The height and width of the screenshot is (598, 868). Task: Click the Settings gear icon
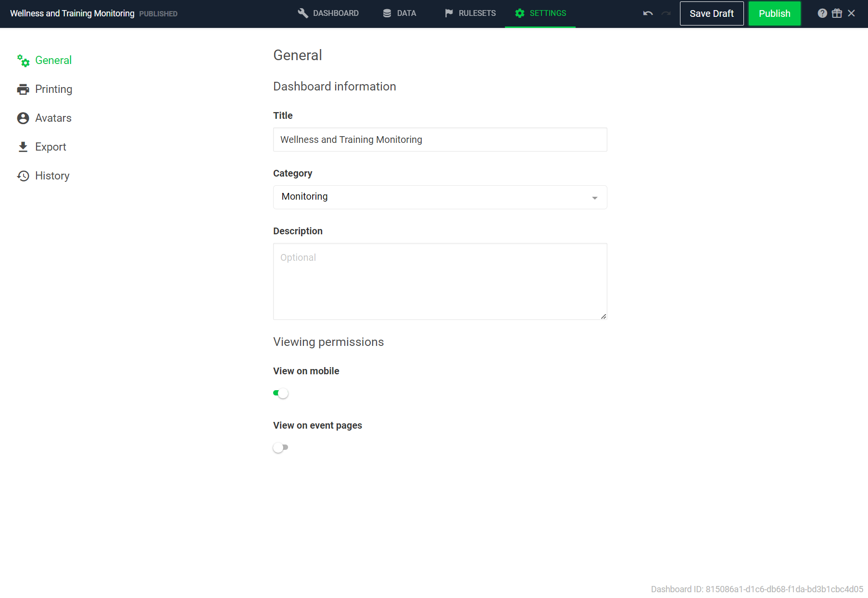[520, 13]
